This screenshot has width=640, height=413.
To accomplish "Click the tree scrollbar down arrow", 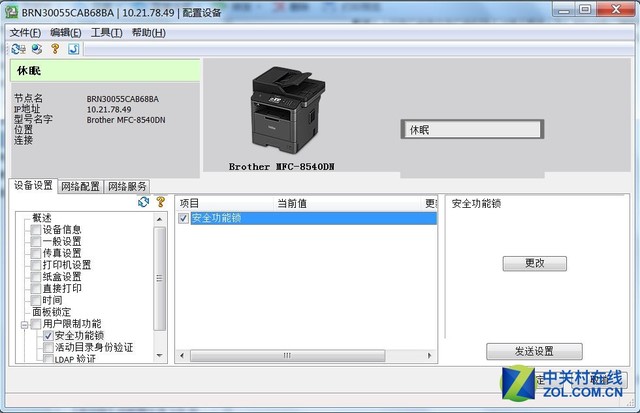I will pos(160,356).
